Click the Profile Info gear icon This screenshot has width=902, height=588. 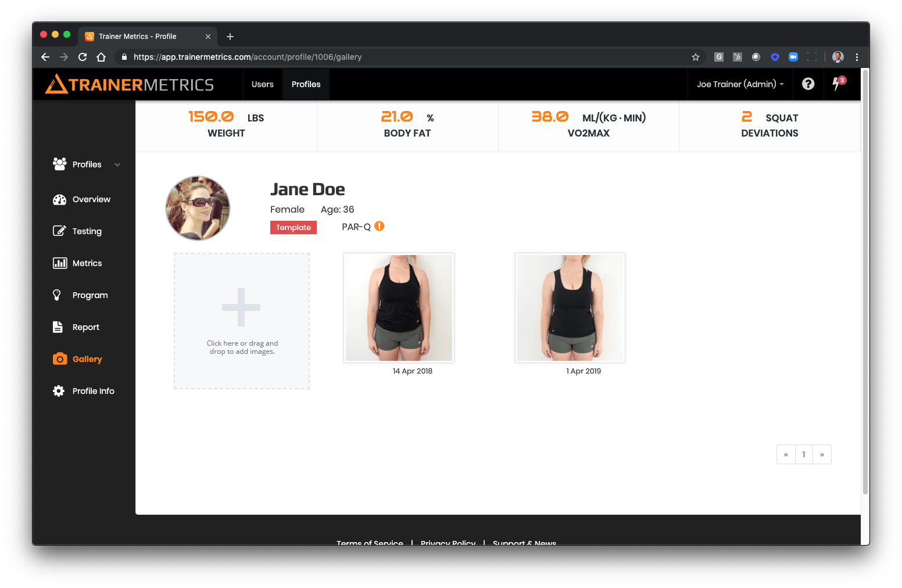[x=59, y=391]
